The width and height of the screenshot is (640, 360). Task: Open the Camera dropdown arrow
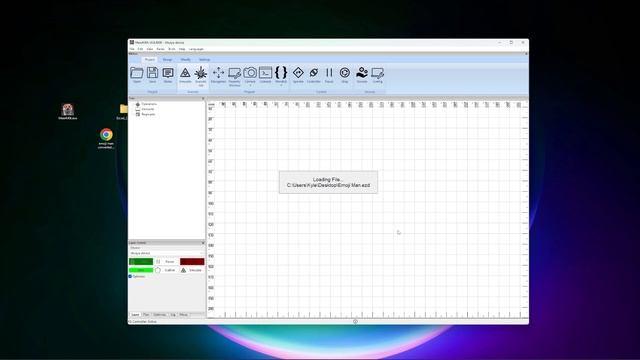click(x=250, y=85)
